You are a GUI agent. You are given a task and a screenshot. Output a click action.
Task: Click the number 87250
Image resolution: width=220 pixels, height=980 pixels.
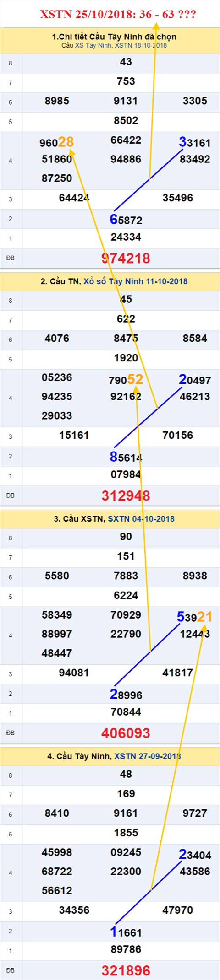57,178
